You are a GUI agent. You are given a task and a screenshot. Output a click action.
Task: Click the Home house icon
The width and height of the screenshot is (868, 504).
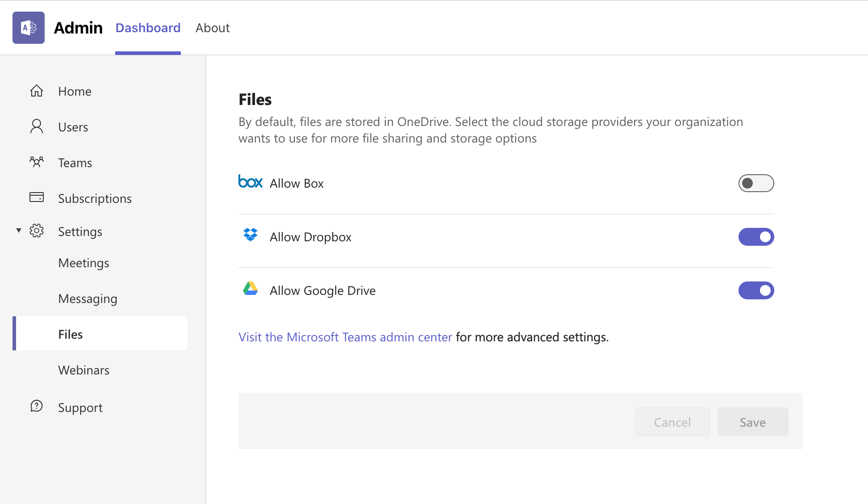[x=37, y=91]
